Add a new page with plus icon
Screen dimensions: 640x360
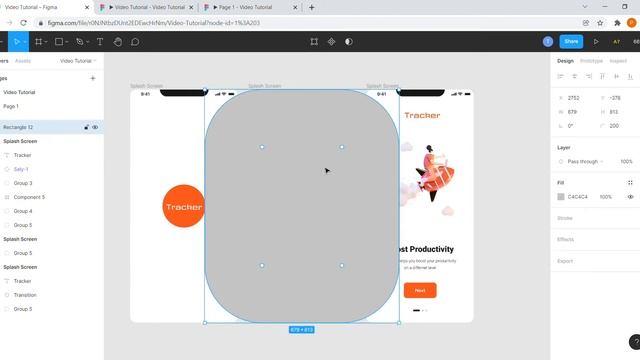(93, 78)
